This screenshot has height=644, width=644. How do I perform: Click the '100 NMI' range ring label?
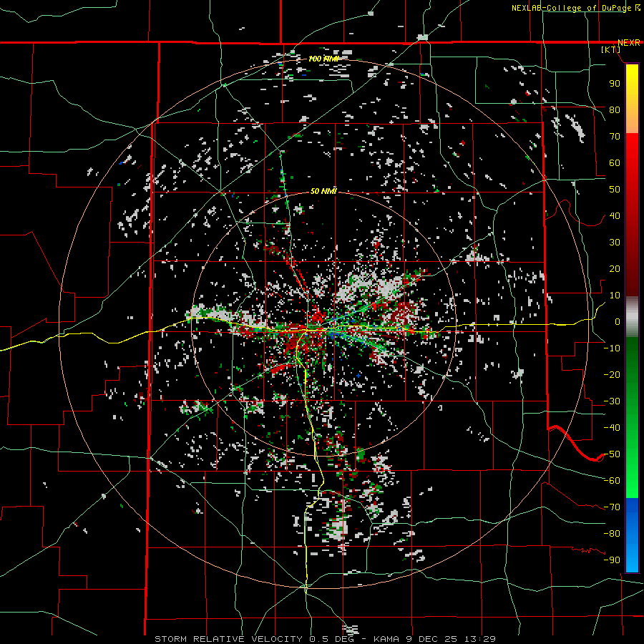[x=323, y=59]
